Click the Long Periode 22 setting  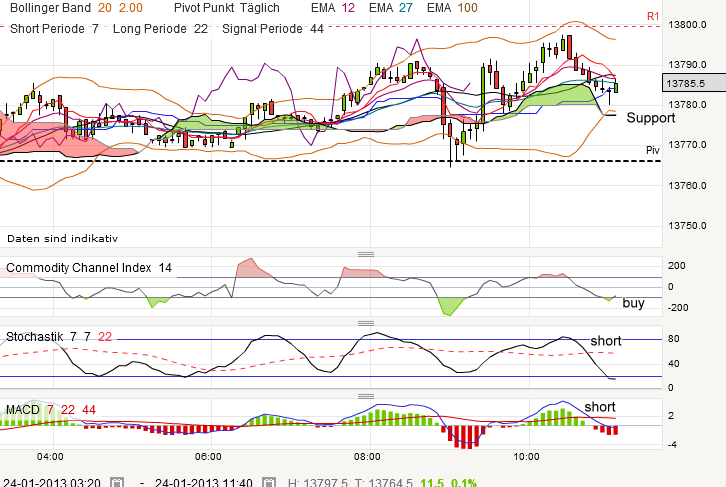pos(160,29)
